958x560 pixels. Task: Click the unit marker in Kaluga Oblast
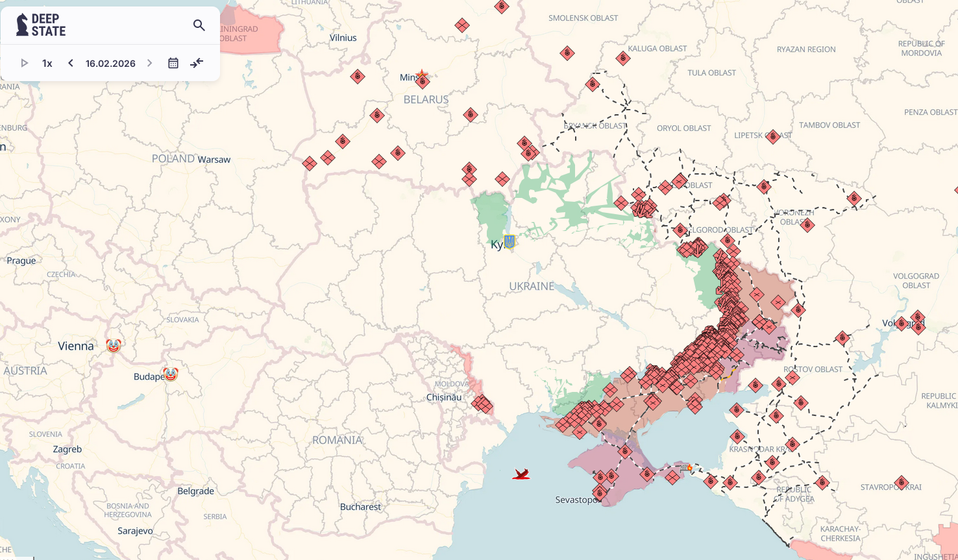[x=623, y=58]
